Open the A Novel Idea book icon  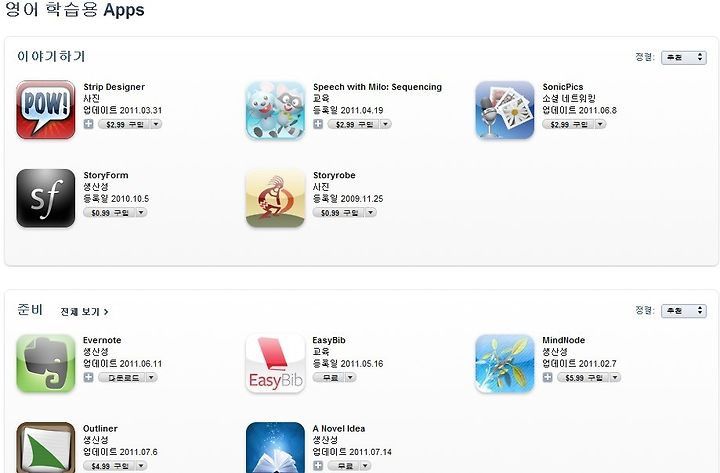click(275, 448)
